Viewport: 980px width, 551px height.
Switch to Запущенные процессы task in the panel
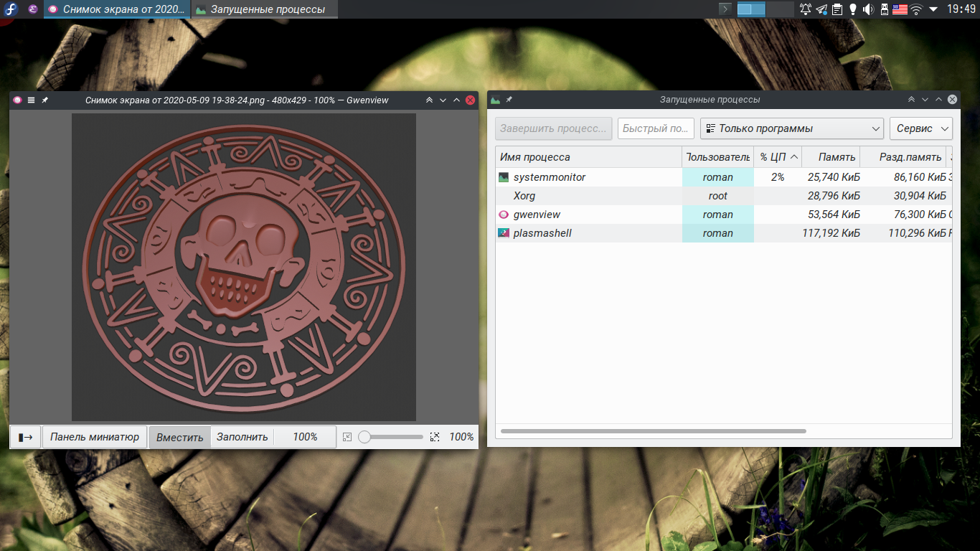click(x=263, y=9)
